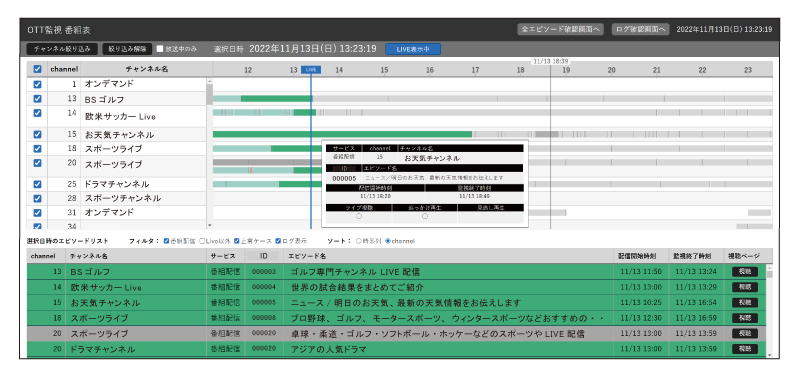This screenshot has height=378, width=800.
Task: Click the 選択日時 2022年11月13日(日) 13:23:19 field
Action: click(x=313, y=49)
